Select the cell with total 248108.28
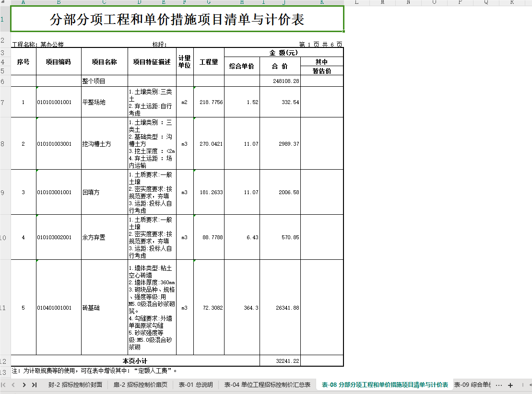 tap(280, 81)
